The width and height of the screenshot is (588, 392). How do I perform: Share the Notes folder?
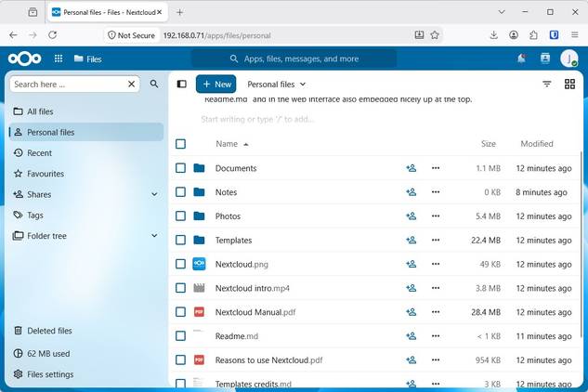[x=412, y=192]
